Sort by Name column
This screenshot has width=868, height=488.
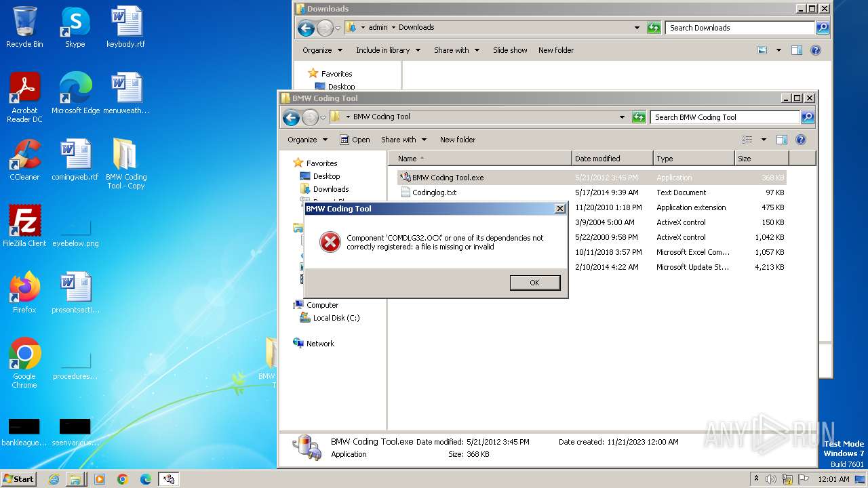click(x=480, y=159)
